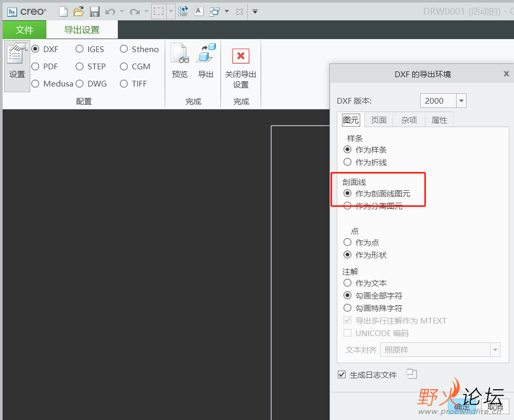Switch to the 导出设置 ribbon tab
This screenshot has height=420, width=514.
click(82, 30)
